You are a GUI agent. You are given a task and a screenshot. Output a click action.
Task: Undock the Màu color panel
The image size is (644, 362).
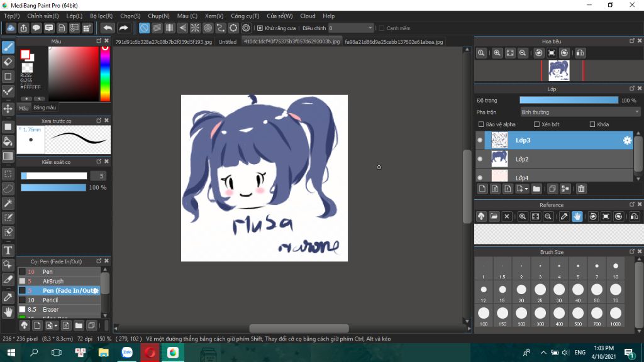point(99,41)
